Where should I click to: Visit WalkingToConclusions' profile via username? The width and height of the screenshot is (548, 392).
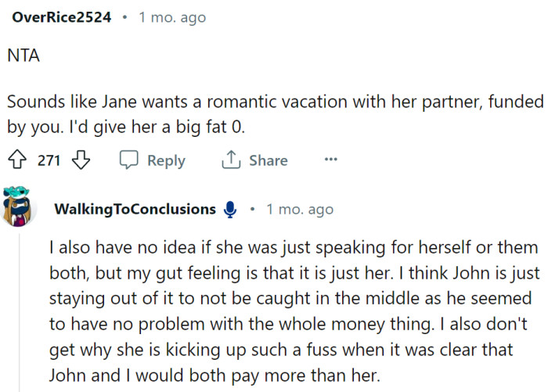click(x=135, y=210)
